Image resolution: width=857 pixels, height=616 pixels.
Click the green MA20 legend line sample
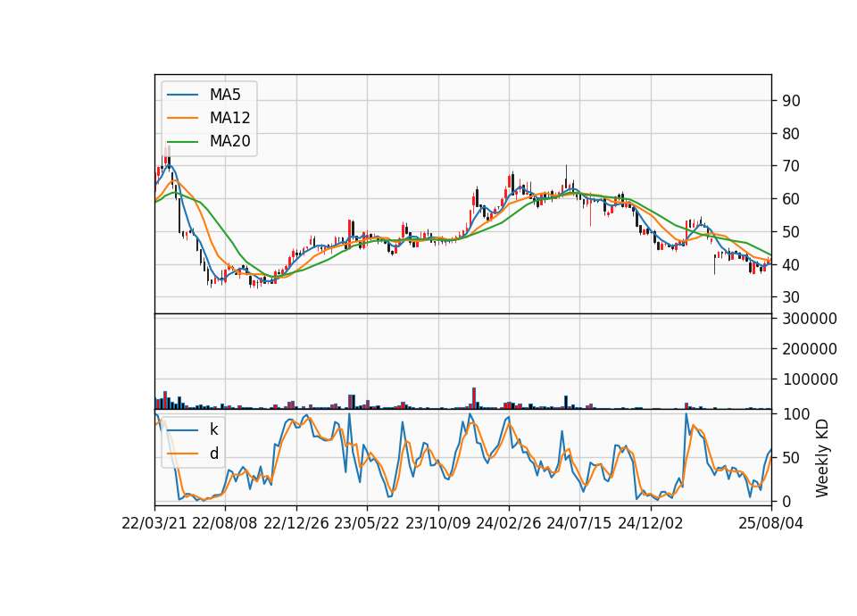coord(182,141)
